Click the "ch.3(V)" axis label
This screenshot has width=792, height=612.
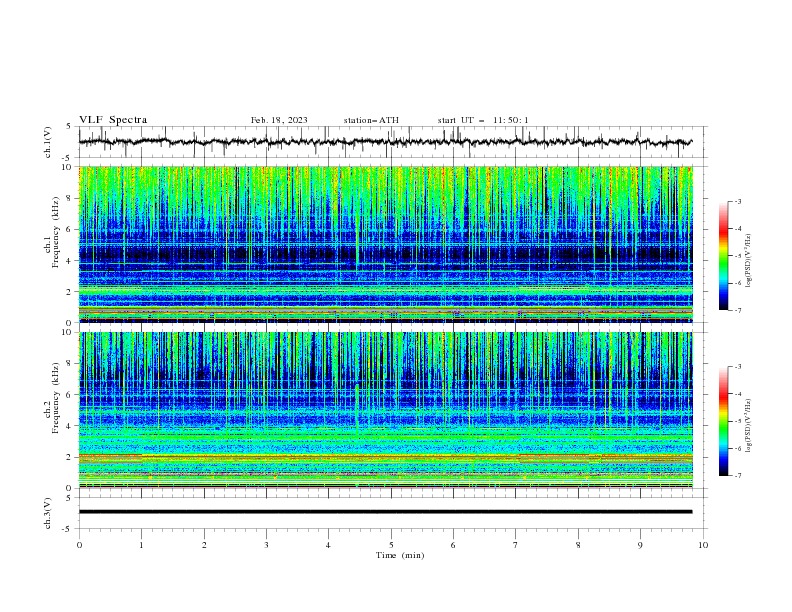pyautogui.click(x=48, y=513)
